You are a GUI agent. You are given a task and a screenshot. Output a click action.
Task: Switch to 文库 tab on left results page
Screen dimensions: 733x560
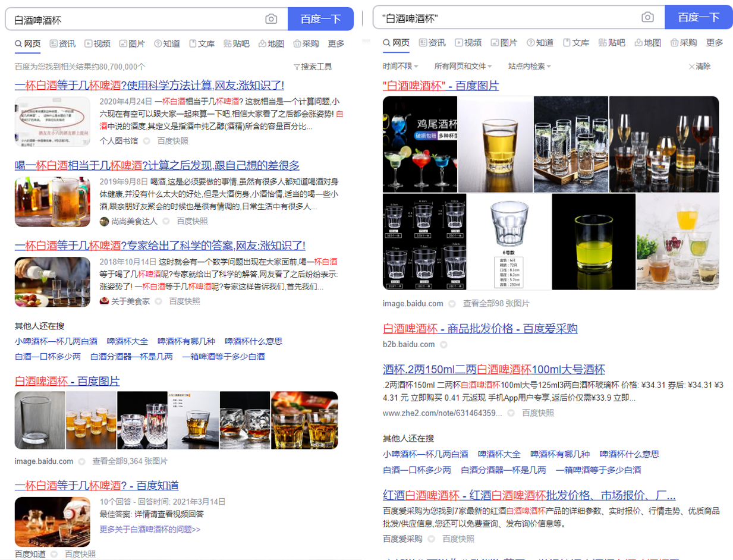pyautogui.click(x=202, y=43)
